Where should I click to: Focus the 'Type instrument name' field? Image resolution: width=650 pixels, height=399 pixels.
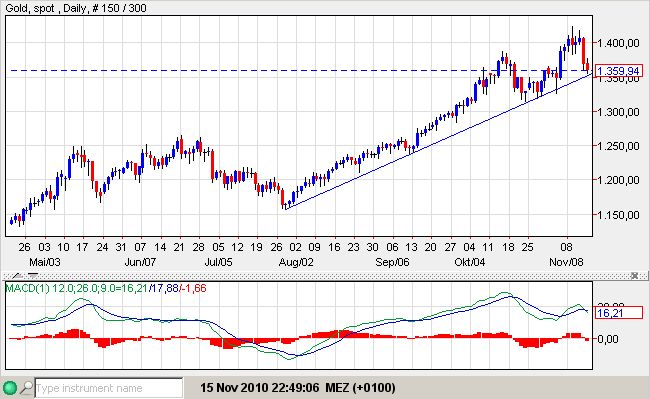point(109,388)
